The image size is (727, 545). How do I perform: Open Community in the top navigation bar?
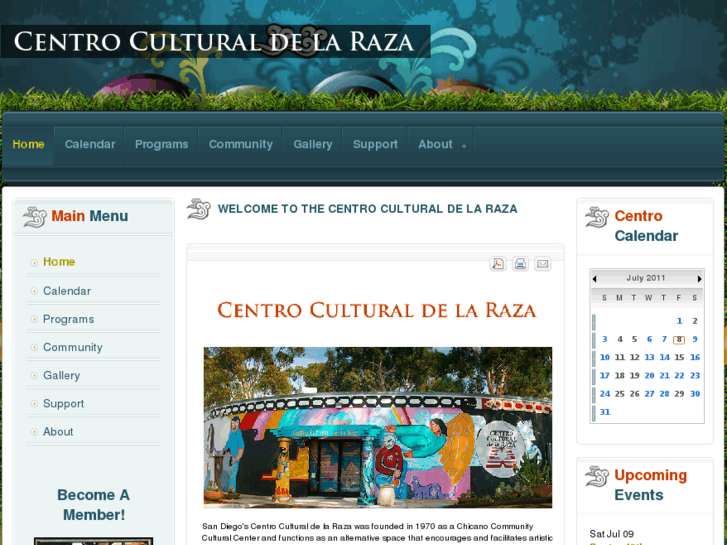241,144
